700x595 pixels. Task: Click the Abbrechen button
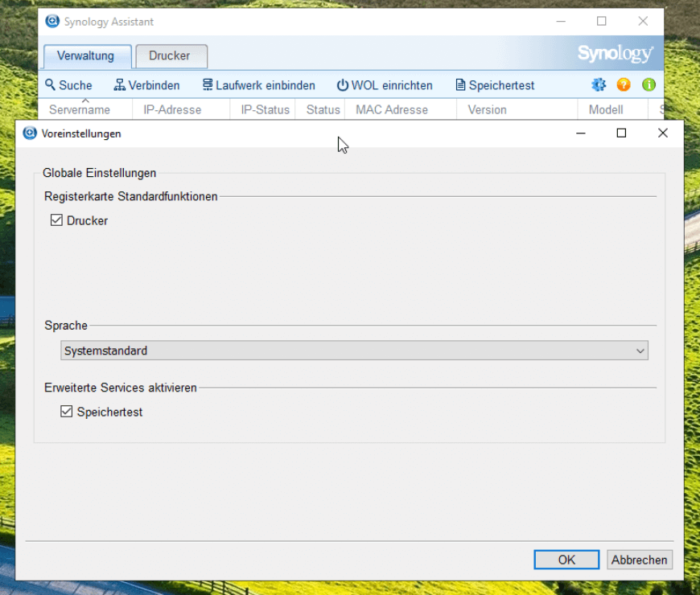tap(640, 560)
